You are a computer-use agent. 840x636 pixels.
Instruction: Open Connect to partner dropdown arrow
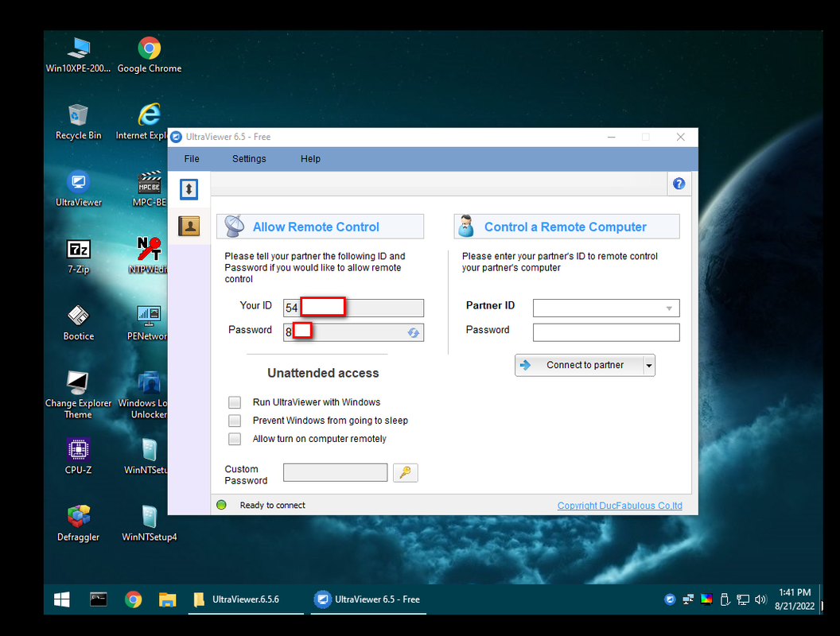coord(649,365)
